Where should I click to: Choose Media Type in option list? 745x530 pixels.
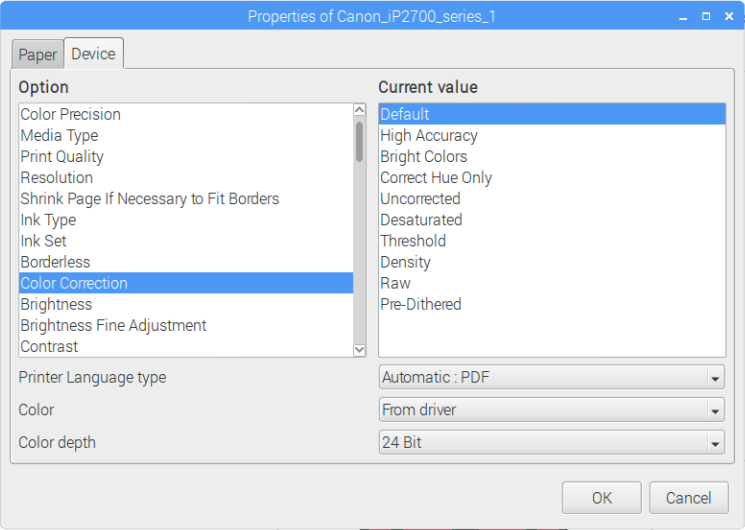(x=186, y=135)
